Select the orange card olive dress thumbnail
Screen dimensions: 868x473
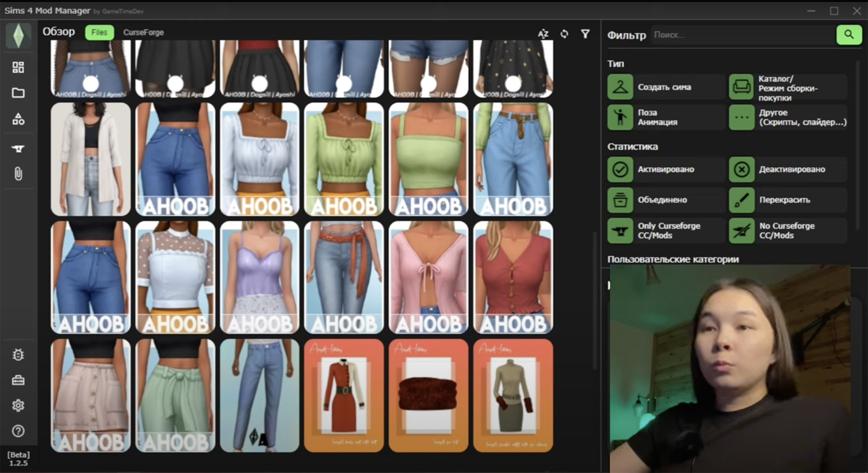coord(513,396)
